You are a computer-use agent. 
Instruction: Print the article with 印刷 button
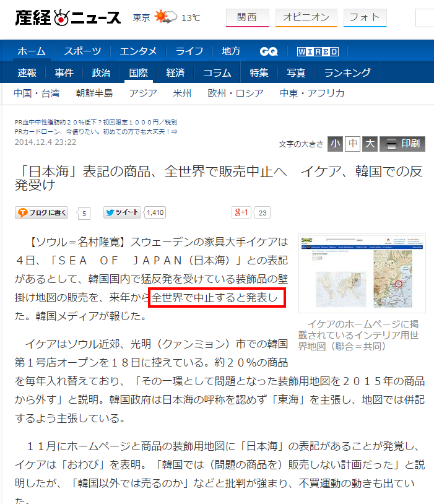(x=402, y=144)
